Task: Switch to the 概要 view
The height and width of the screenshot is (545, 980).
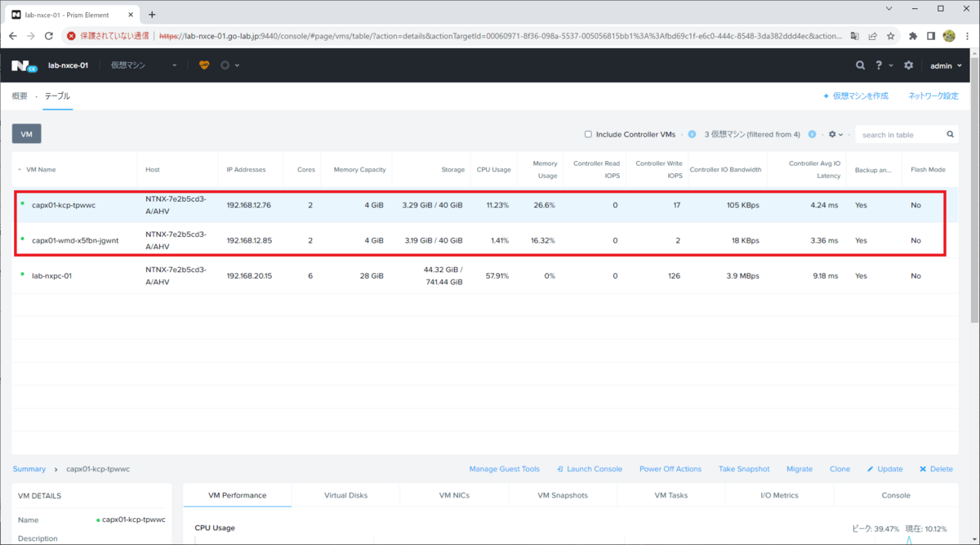Action: coord(20,96)
